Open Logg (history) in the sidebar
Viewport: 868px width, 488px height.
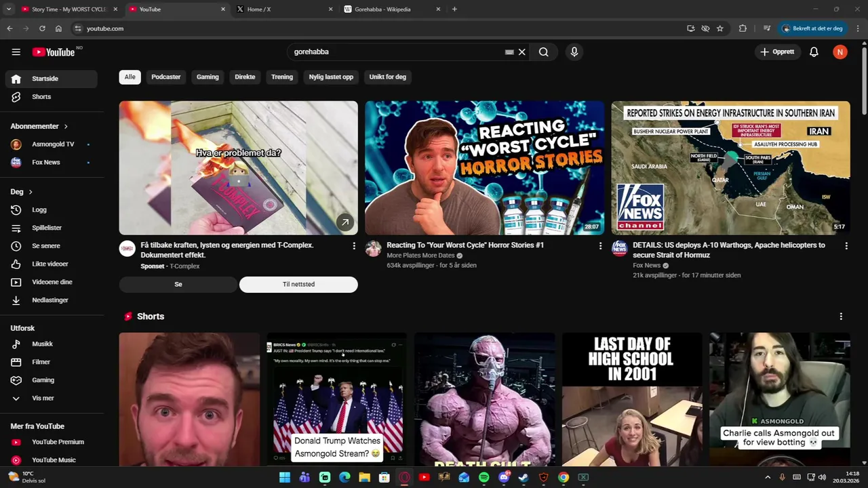pos(52,210)
